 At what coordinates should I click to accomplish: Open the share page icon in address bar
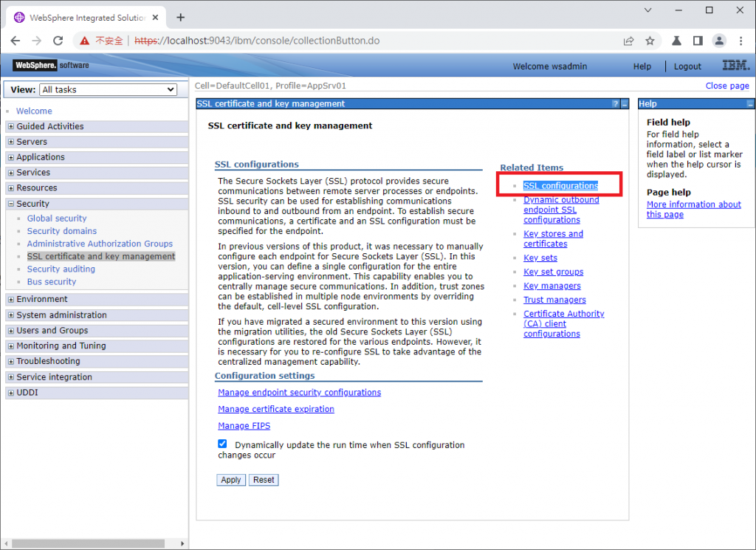tap(629, 41)
